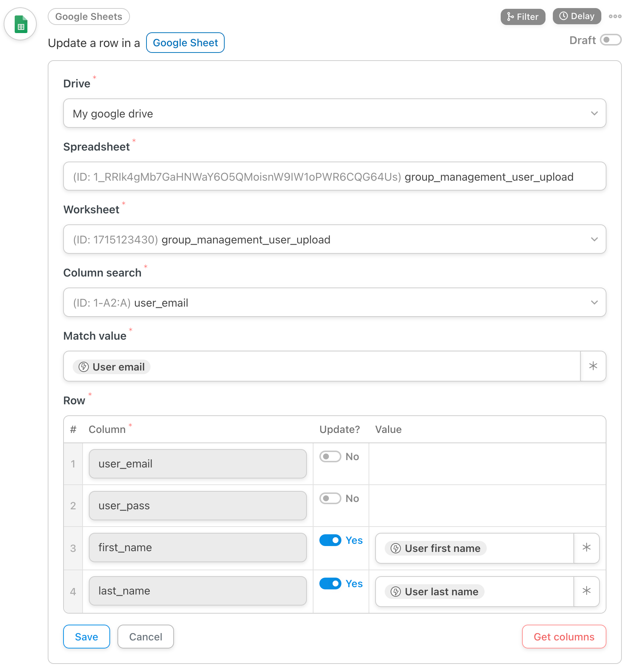Click the asterisk icon for last_name value
Image resolution: width=627 pixels, height=672 pixels.
(x=587, y=591)
